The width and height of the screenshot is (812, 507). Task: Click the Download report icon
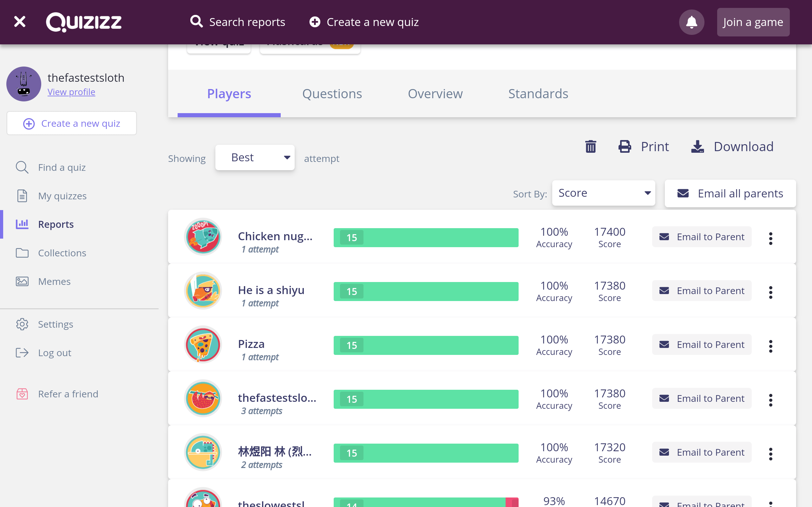tap(697, 147)
